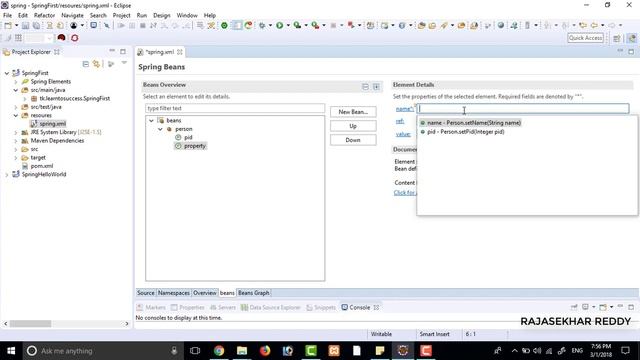Switch to the Beans Graph tab

pyautogui.click(x=253, y=293)
